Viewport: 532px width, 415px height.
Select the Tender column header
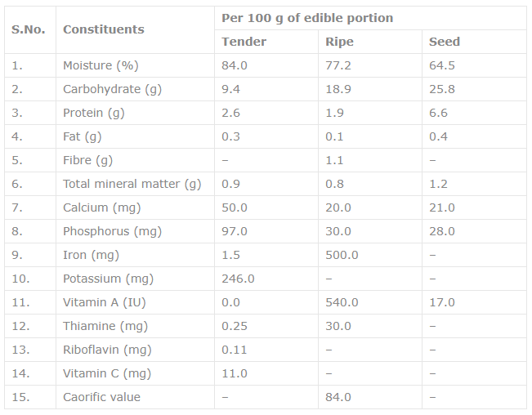point(244,42)
